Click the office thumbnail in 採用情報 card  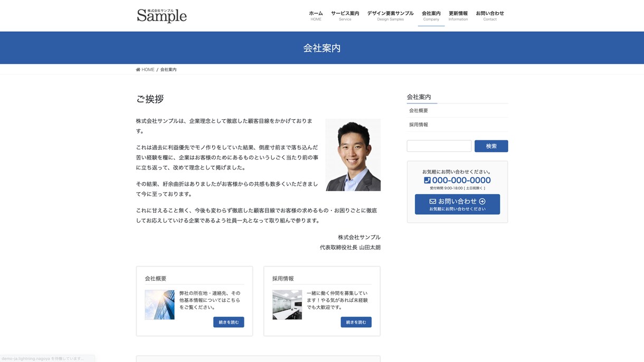[287, 304]
